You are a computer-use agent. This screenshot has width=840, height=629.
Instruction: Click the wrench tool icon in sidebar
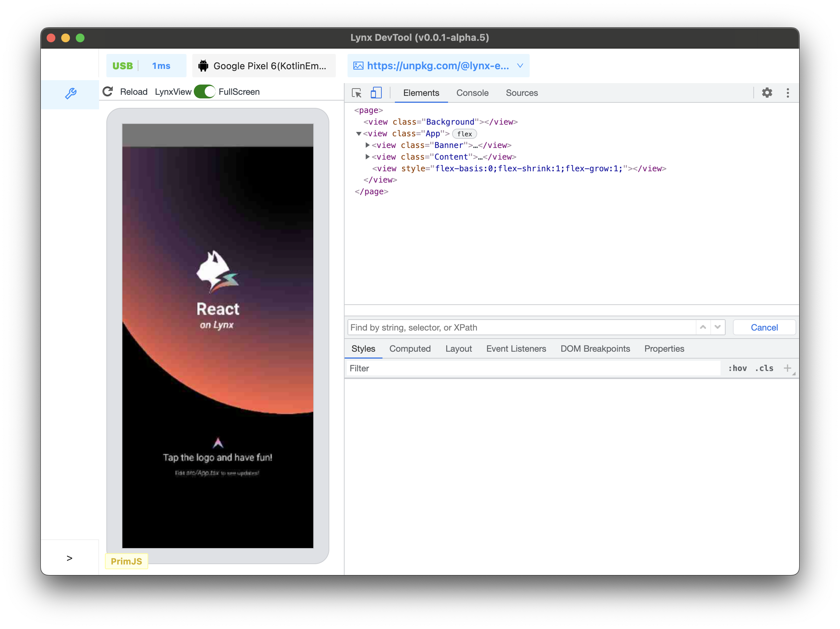(71, 93)
